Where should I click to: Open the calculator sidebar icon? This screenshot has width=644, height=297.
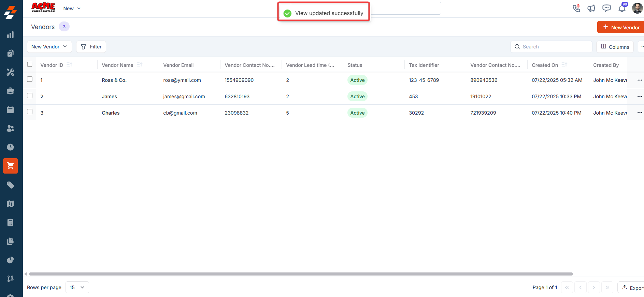(x=11, y=222)
